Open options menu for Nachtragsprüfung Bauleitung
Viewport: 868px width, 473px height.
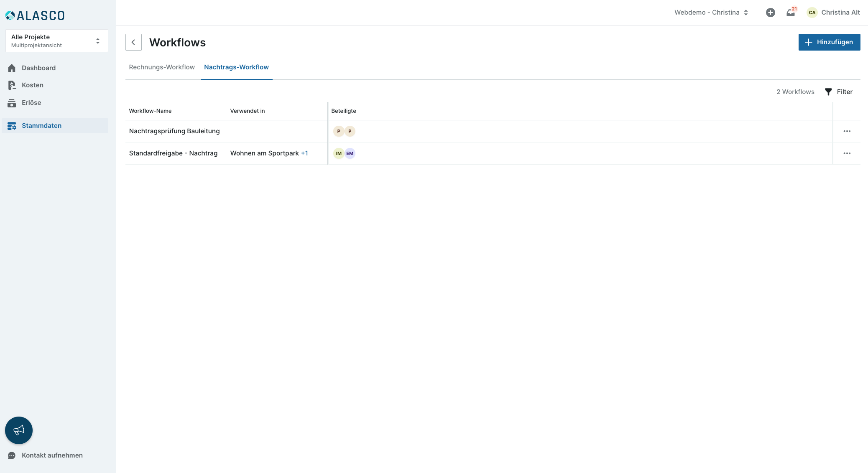coord(847,131)
